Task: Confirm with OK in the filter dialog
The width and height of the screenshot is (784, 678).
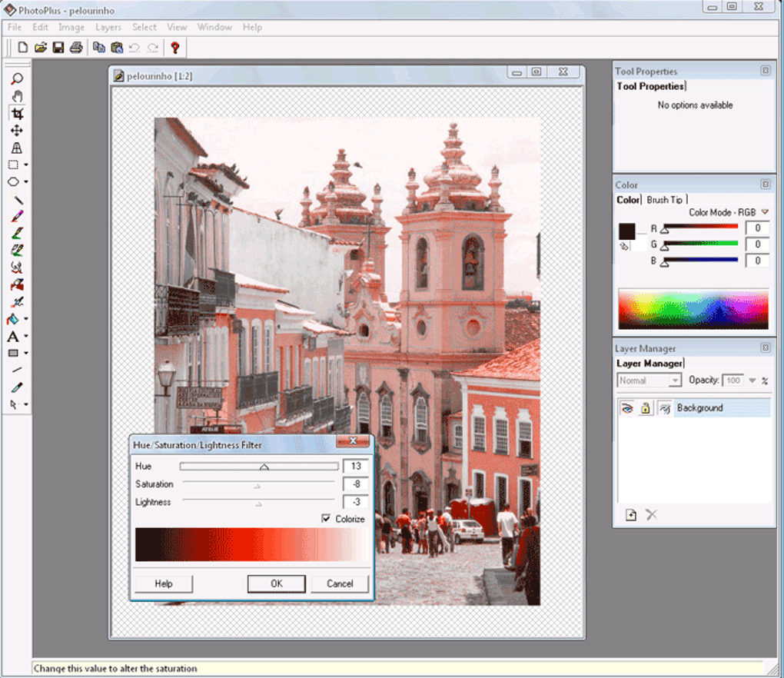Action: coord(276,583)
